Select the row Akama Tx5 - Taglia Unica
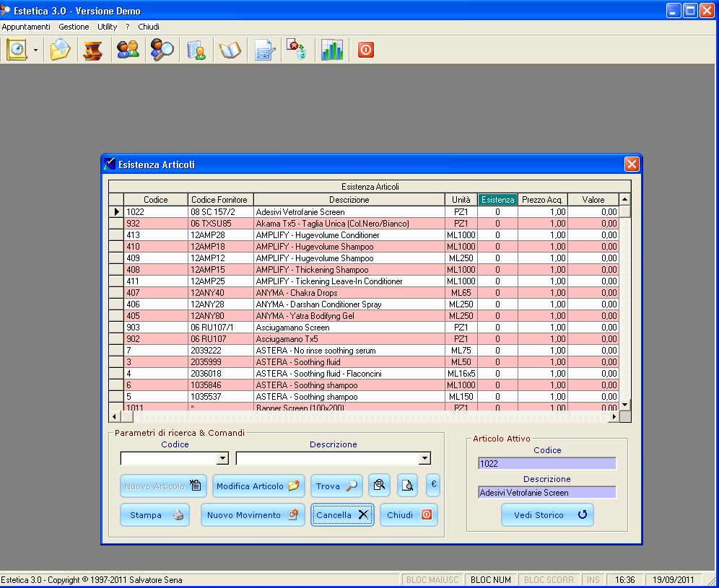 364,223
